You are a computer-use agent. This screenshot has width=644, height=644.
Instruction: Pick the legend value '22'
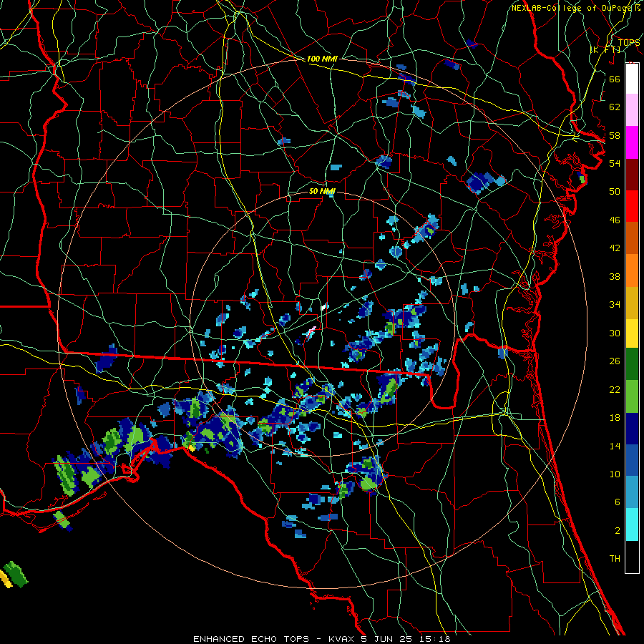tap(615, 389)
